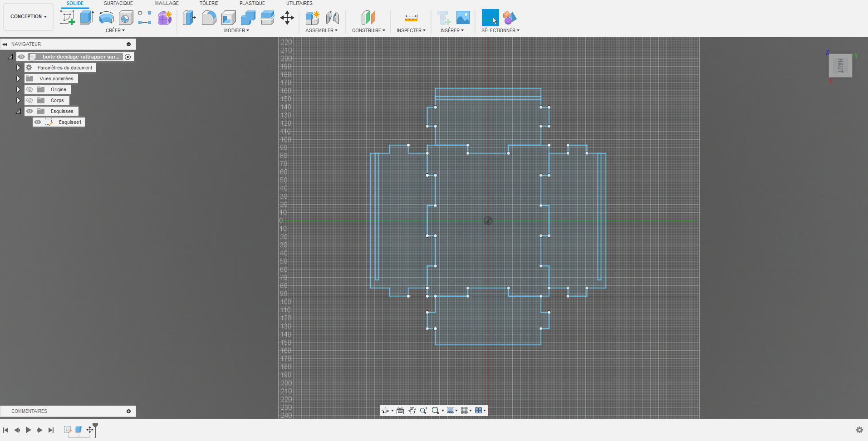The width and height of the screenshot is (868, 441).
Task: Collapse the Esquisses folder
Action: [18, 111]
